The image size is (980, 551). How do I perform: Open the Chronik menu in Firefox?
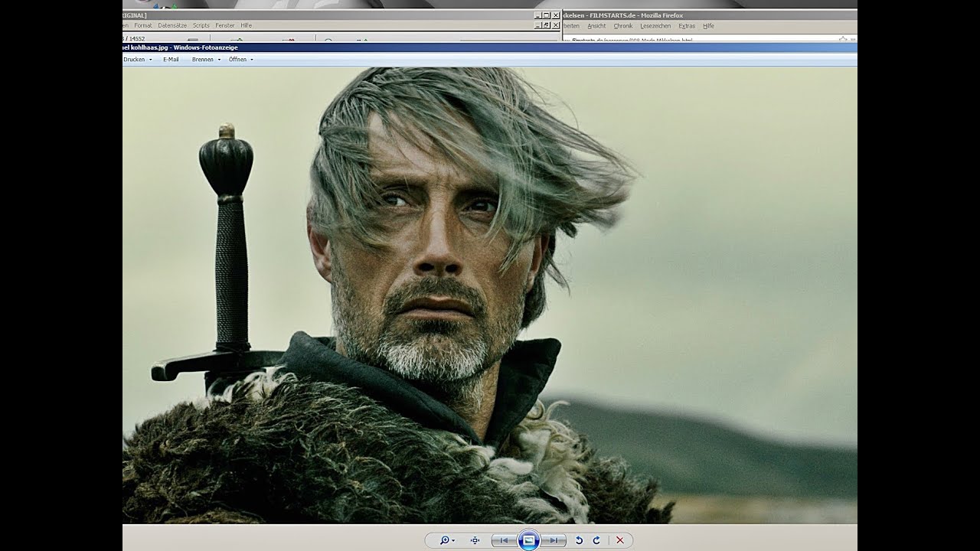pyautogui.click(x=623, y=26)
